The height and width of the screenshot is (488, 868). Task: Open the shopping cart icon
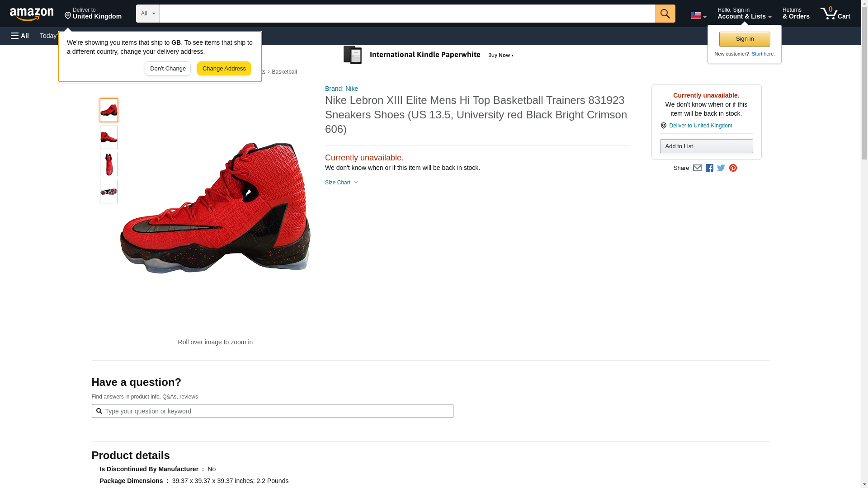[x=835, y=14]
